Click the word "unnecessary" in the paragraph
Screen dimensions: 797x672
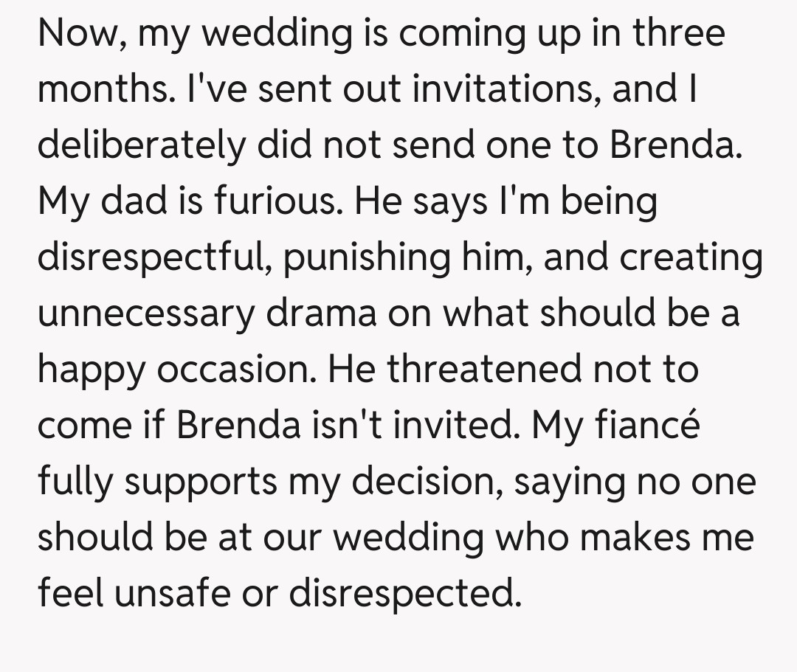click(146, 314)
